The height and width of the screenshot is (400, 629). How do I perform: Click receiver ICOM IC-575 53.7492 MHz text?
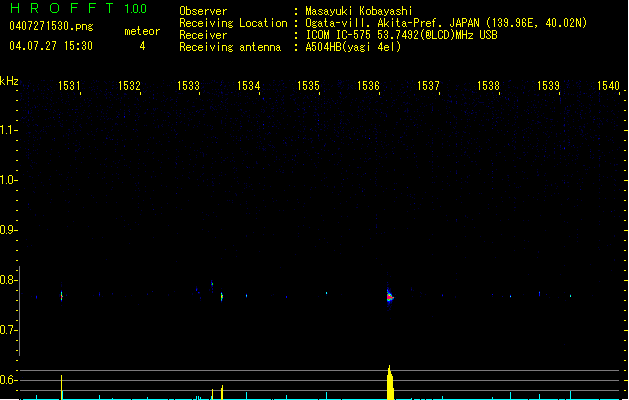(x=401, y=35)
